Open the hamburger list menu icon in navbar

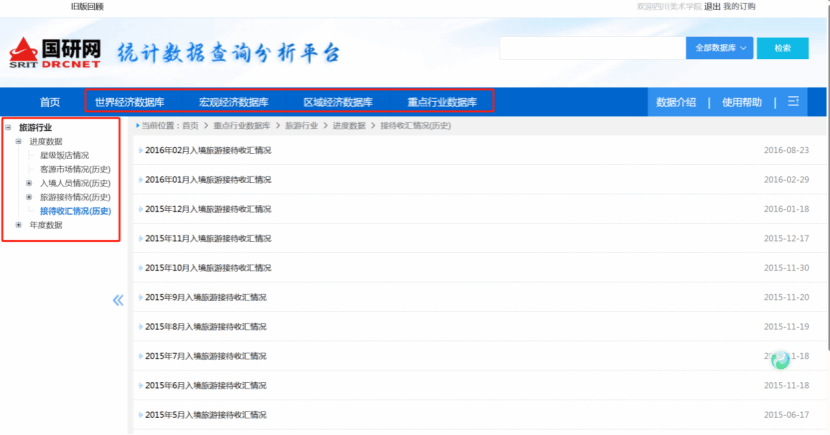[792, 101]
